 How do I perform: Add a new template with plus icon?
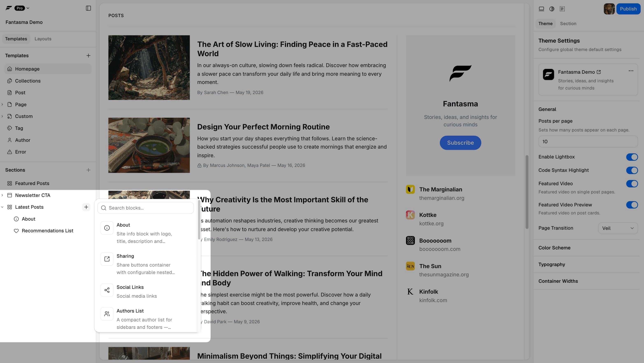[88, 56]
